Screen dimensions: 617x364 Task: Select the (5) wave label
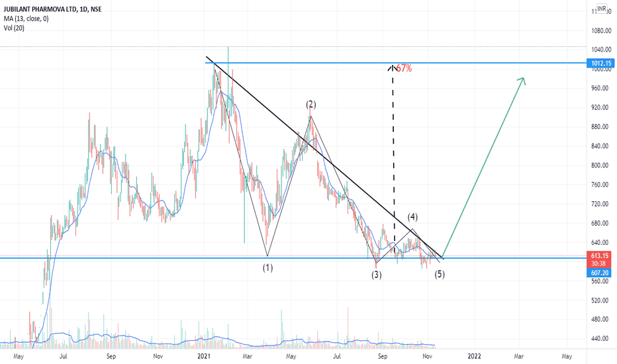click(440, 274)
